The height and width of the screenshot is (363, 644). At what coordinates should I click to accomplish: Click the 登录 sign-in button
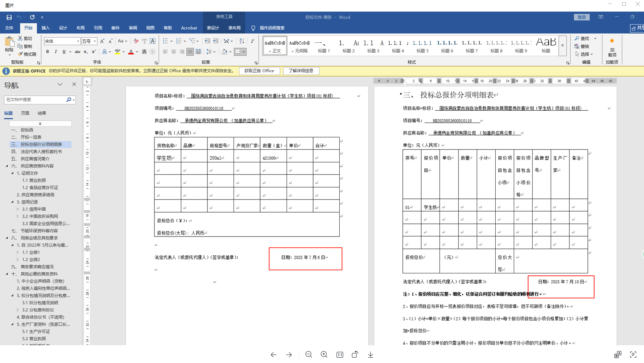click(581, 17)
